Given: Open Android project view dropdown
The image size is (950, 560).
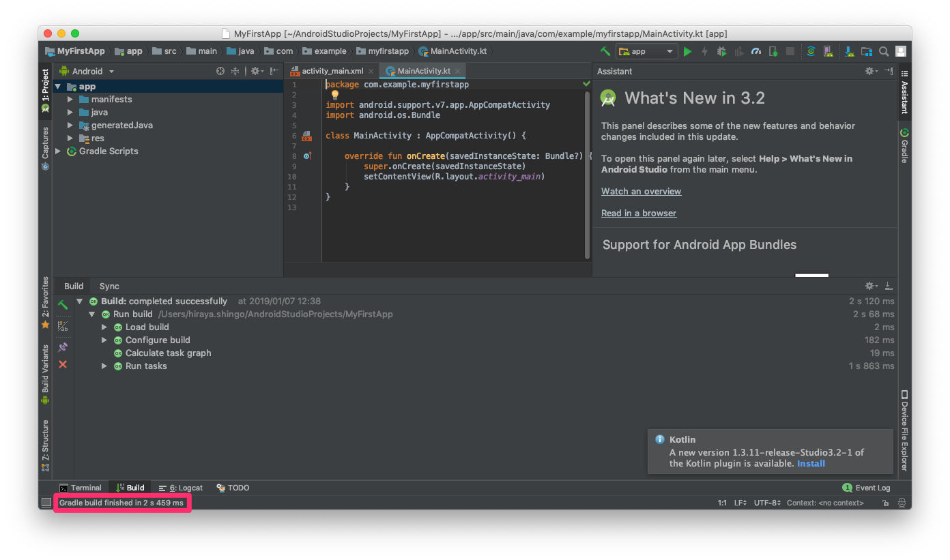Looking at the screenshot, I should pyautogui.click(x=87, y=71).
